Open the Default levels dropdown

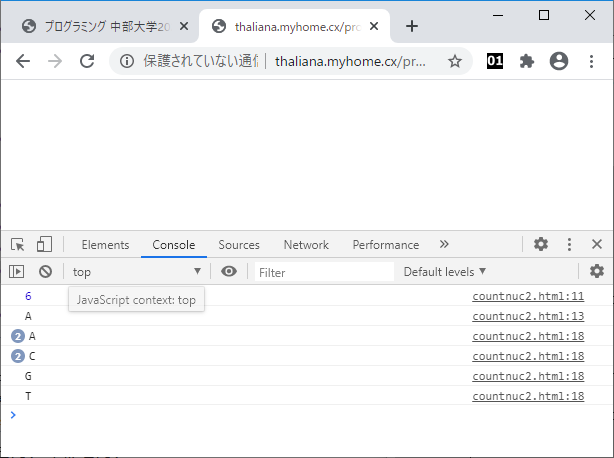pos(445,271)
